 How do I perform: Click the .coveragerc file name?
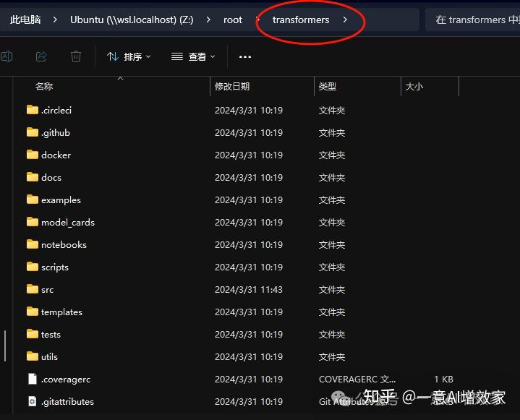click(x=66, y=380)
